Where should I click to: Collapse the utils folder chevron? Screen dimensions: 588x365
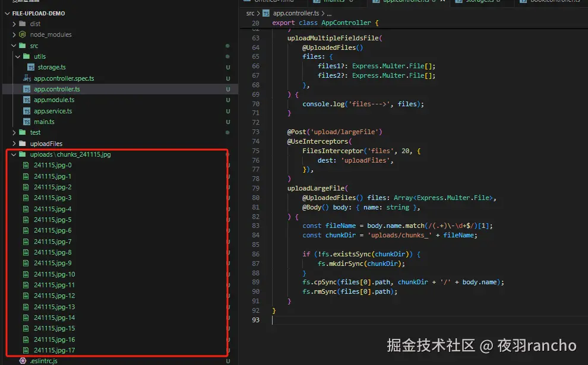[x=18, y=56]
